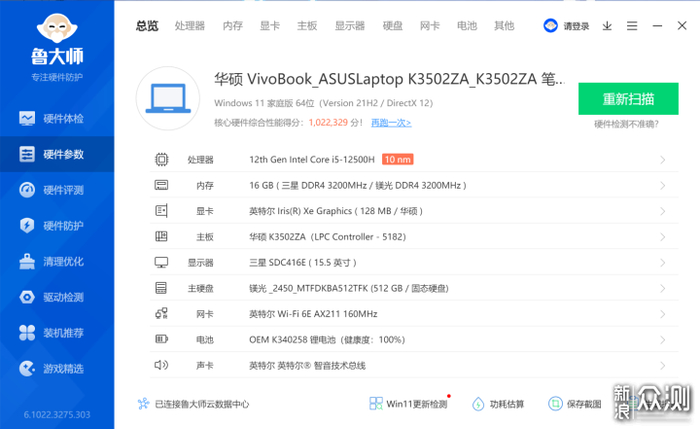Go to 硬件防护 protection section
Viewport: 700px width, 429px height.
coord(57,225)
